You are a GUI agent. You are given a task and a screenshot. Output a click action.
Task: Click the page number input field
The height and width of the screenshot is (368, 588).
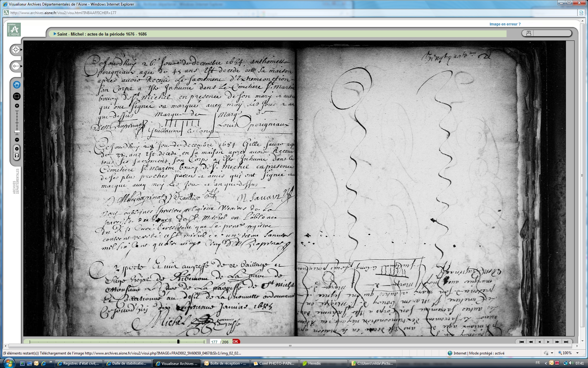(x=214, y=342)
